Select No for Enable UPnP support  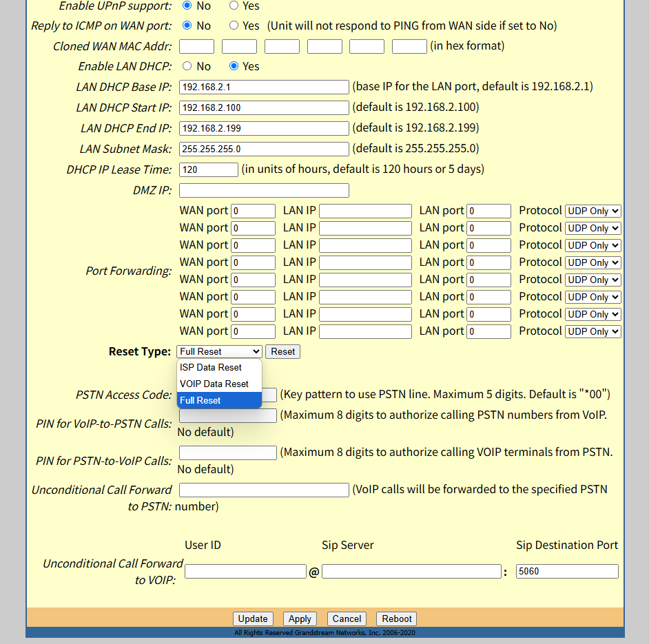click(x=187, y=6)
